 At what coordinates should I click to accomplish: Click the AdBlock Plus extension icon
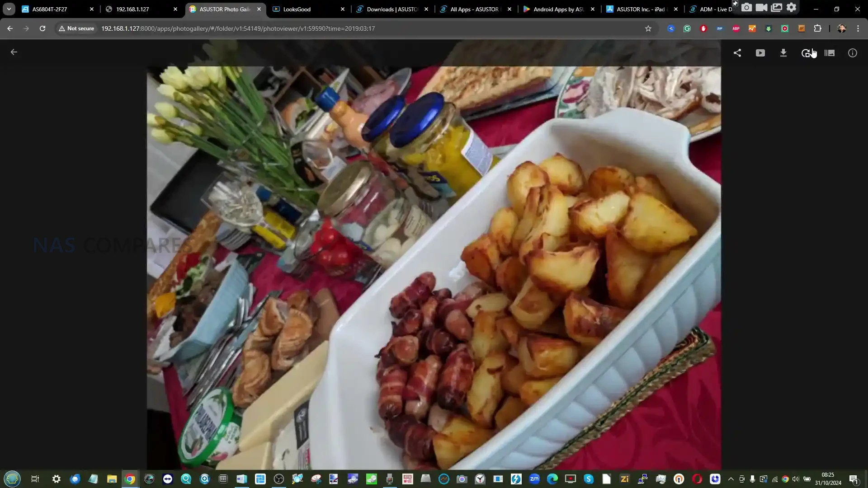[736, 28]
